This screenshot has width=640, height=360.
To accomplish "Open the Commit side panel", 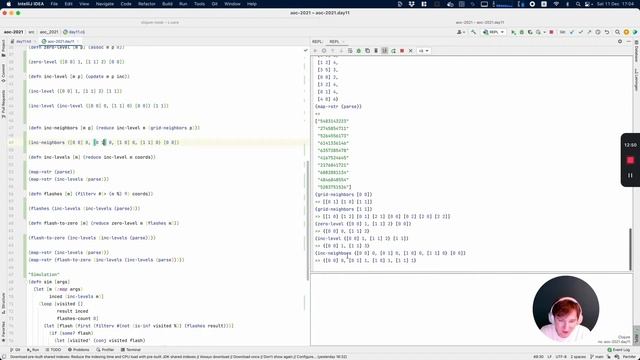I will tap(3, 73).
